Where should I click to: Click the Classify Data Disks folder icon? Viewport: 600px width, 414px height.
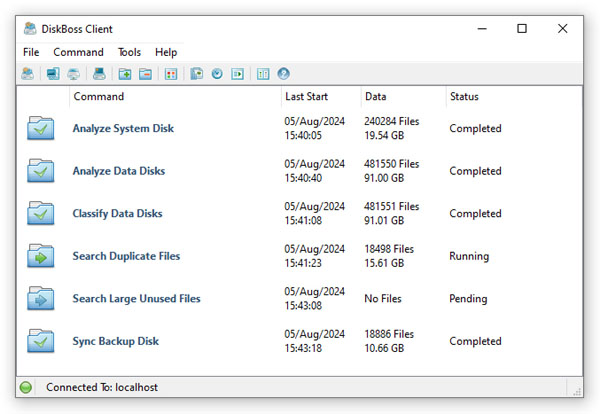pyautogui.click(x=41, y=213)
